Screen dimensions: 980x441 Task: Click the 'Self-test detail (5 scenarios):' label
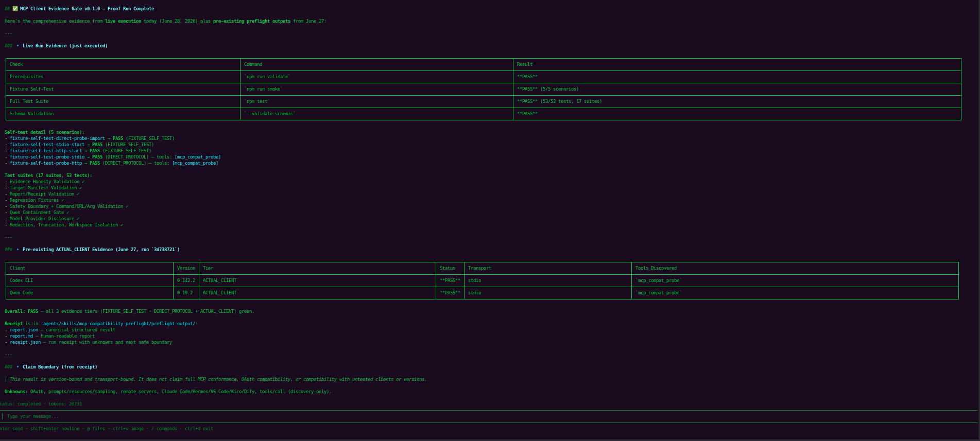click(44, 132)
